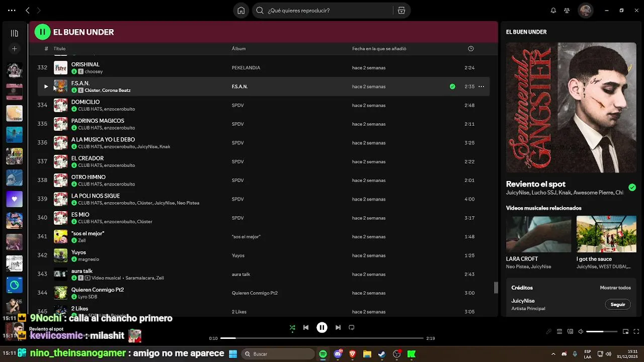Open the three-dot app menu
The height and width of the screenshot is (362, 644).
(x=12, y=10)
